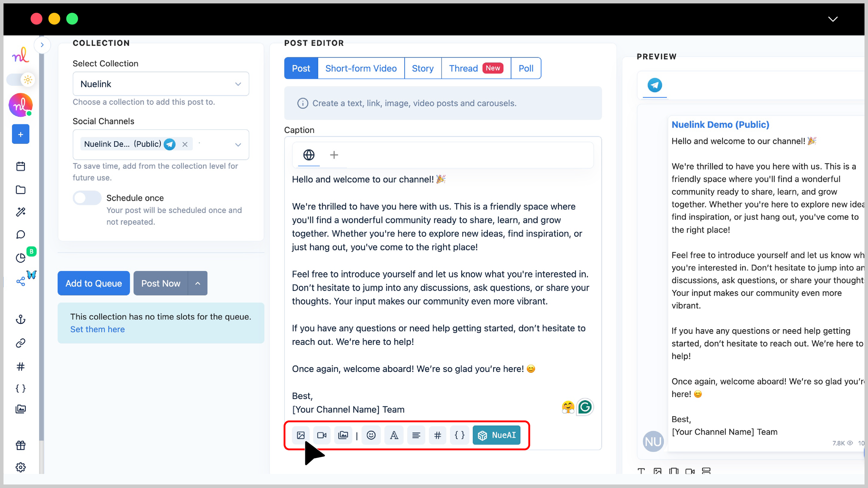Screen dimensions: 868x488
Task: Expand the Post Now options arrow
Action: [x=198, y=283]
